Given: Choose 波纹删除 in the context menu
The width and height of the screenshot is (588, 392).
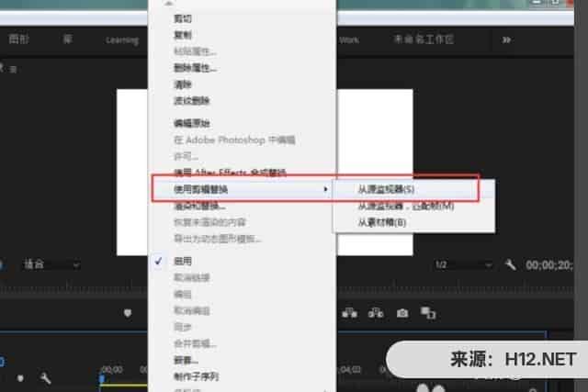Looking at the screenshot, I should pyautogui.click(x=192, y=100).
